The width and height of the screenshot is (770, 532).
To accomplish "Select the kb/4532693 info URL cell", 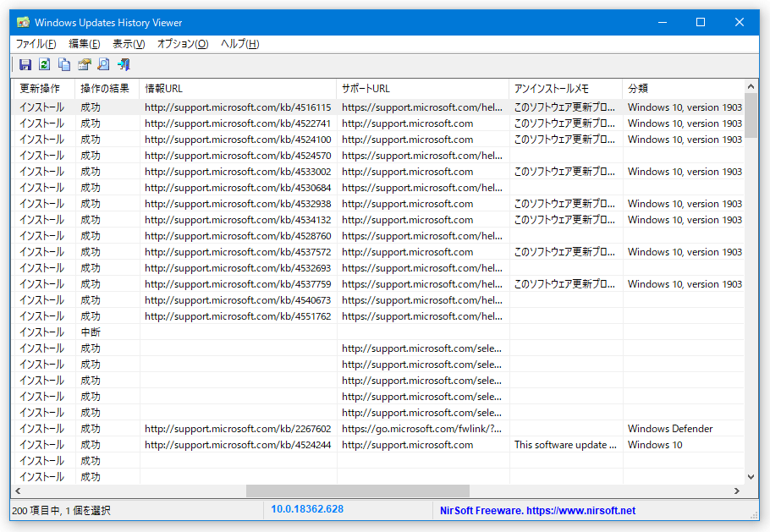I will 238,268.
